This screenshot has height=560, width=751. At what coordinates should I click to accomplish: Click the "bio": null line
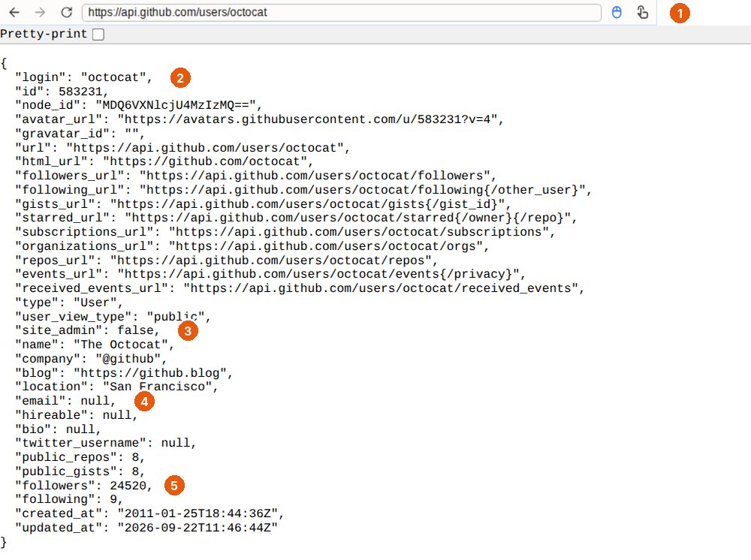click(x=58, y=429)
